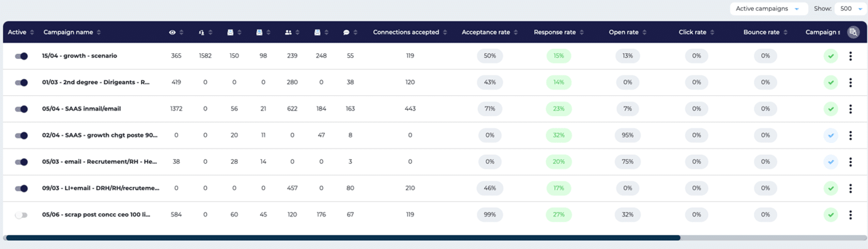
Task: Click blue status check for 05/03 email Recrutement
Action: point(831,162)
